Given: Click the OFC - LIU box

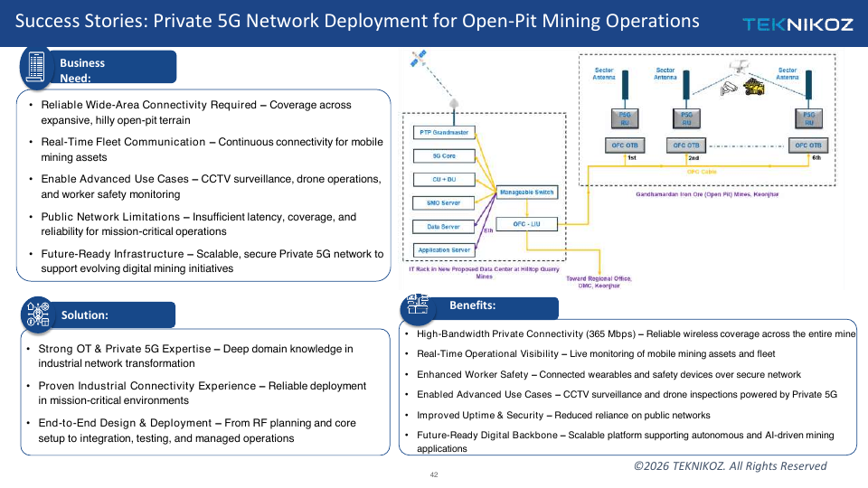Looking at the screenshot, I should [526, 224].
